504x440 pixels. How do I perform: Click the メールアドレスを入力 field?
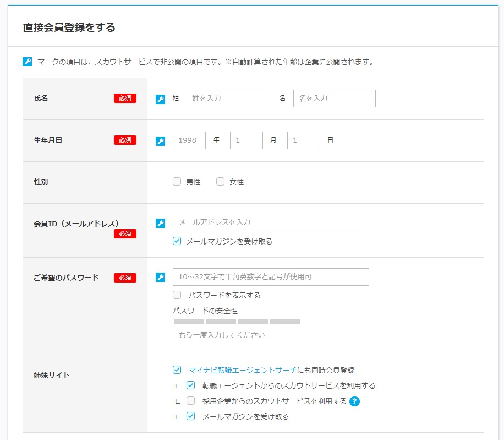coord(270,222)
